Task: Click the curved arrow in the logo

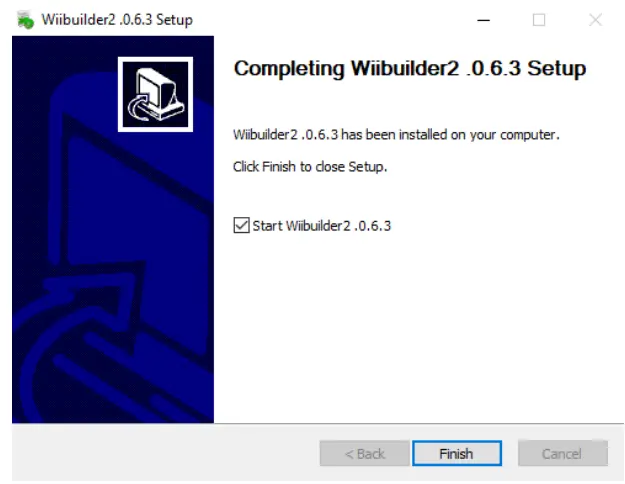Action: click(138, 107)
